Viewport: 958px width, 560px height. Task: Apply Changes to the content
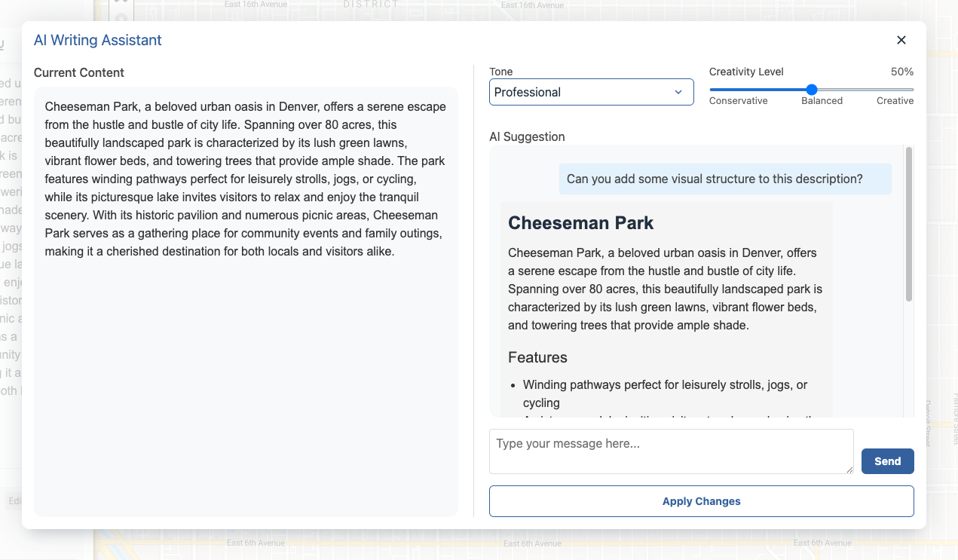[702, 501]
